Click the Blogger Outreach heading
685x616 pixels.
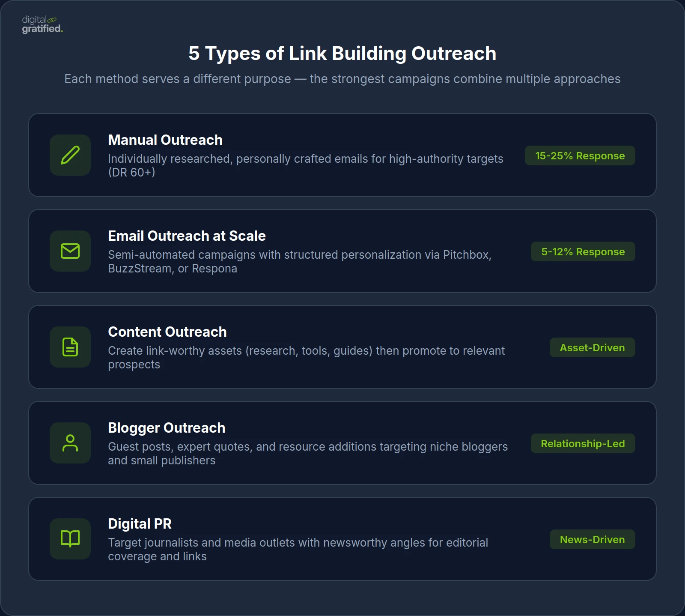pos(167,428)
